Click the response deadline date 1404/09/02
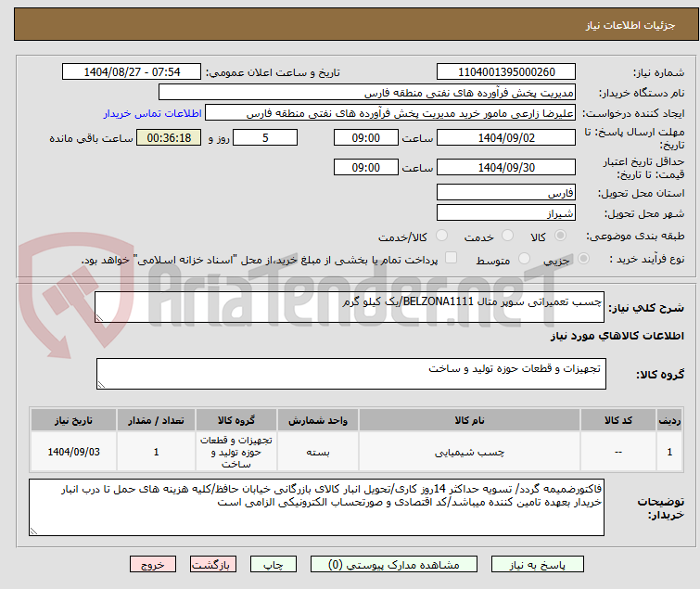The height and width of the screenshot is (589, 700). tap(506, 137)
